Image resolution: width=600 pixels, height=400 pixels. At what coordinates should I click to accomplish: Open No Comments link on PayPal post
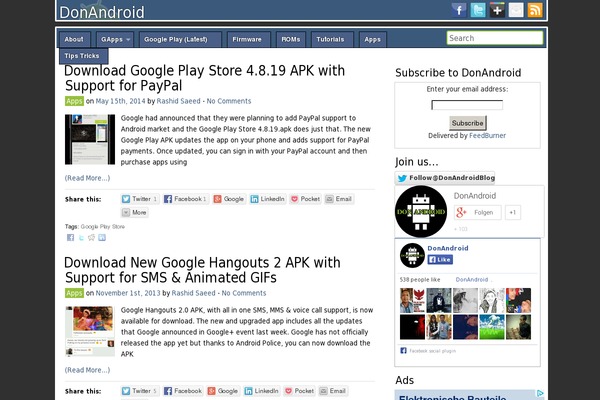pyautogui.click(x=229, y=101)
